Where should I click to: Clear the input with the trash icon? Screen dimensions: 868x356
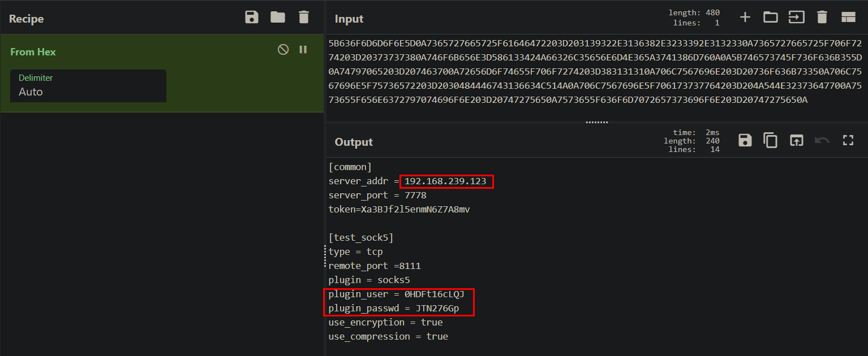822,17
